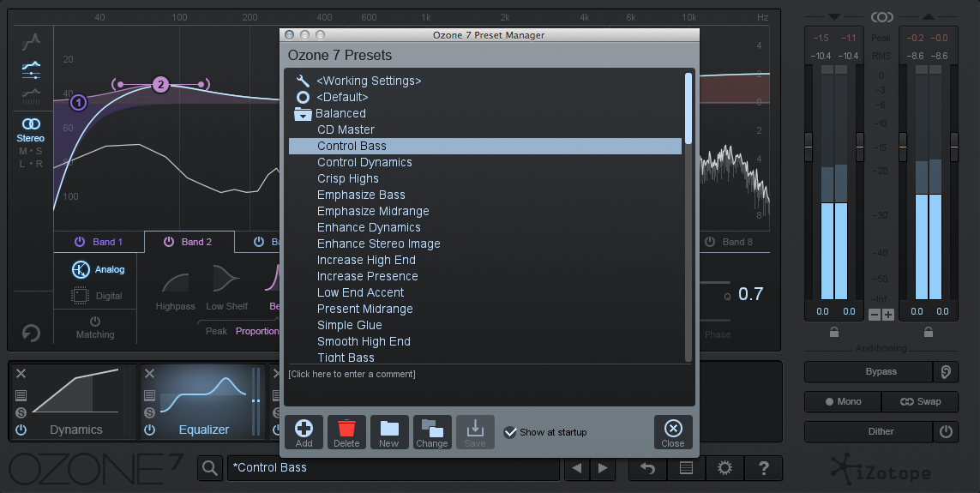Click the undo history arrow icon
Screen dimensions: 980x493
click(647, 468)
